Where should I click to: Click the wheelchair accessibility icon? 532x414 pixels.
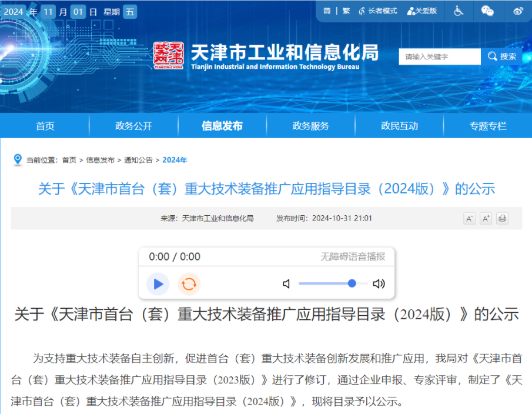pos(459,11)
